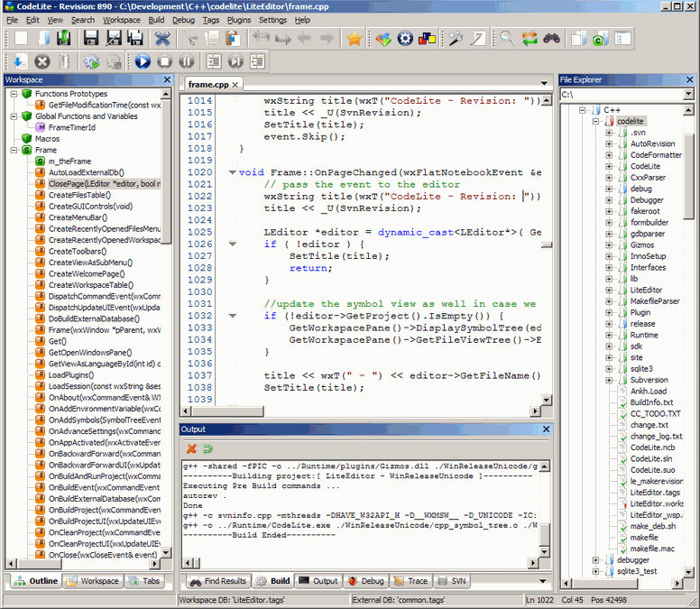Click the blue floppy Save icon
Viewport: 700px width, 609px height.
(x=91, y=38)
